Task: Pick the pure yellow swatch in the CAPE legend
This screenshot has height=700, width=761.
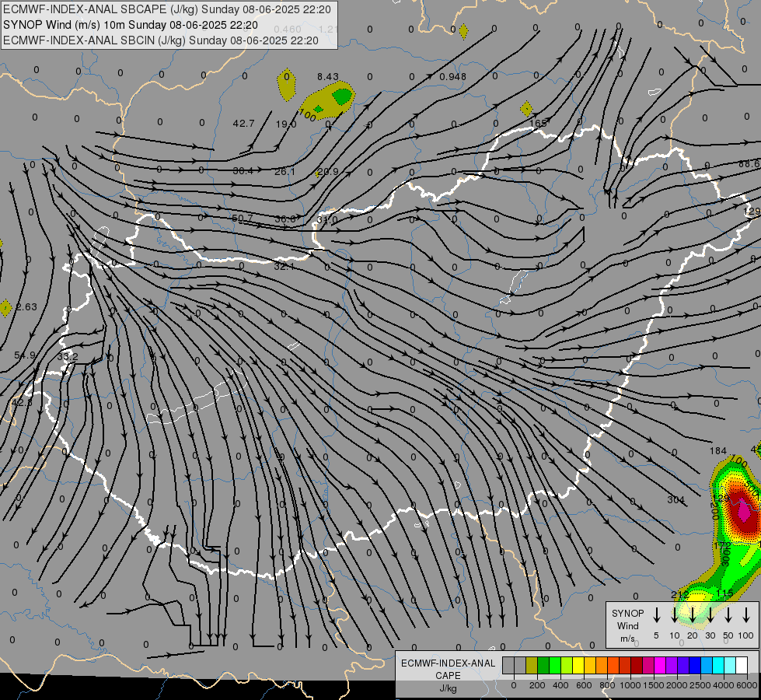Action: coord(578,666)
